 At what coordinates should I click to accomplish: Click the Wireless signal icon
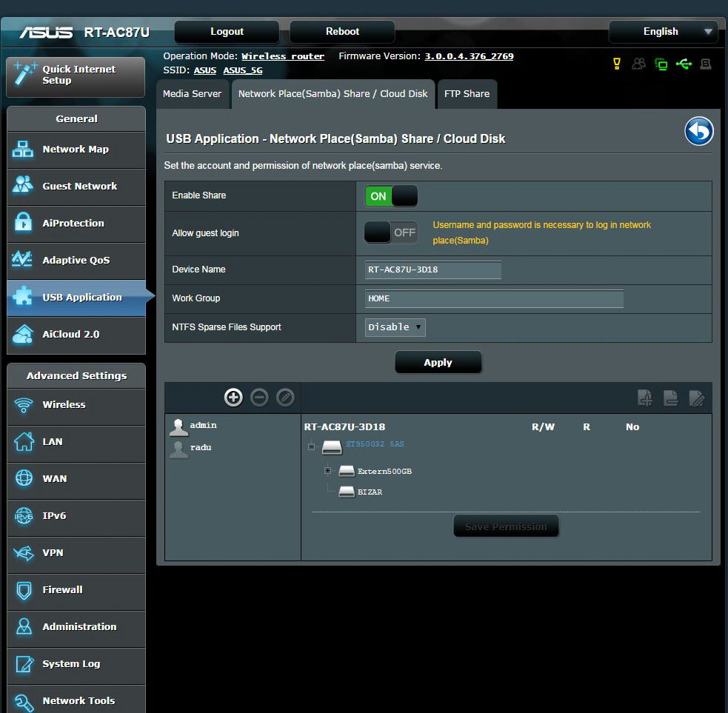tap(23, 405)
